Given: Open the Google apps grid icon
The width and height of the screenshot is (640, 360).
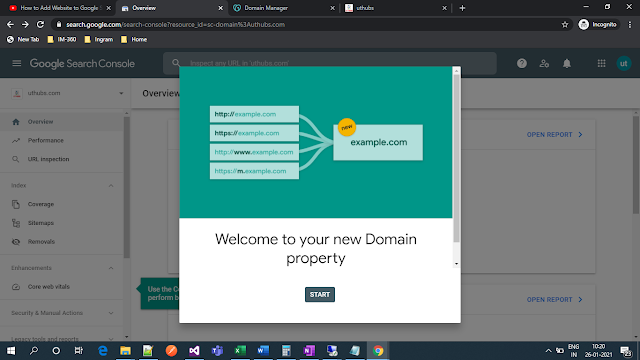Looking at the screenshot, I should [601, 63].
